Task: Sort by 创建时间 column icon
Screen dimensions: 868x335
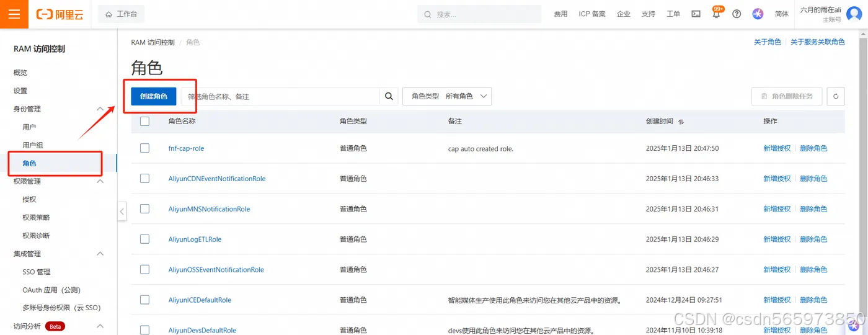Action: 681,122
